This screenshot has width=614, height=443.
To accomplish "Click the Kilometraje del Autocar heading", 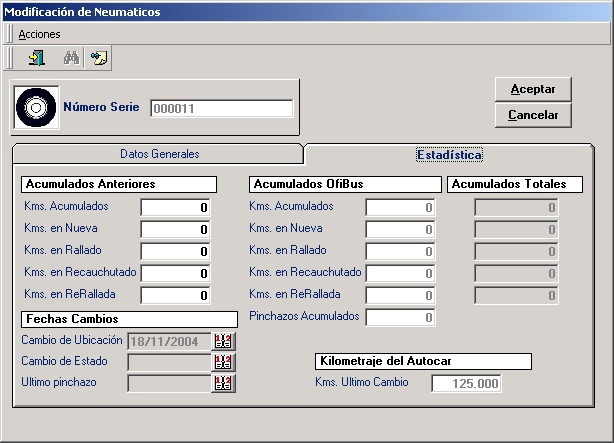I will pyautogui.click(x=423, y=361).
